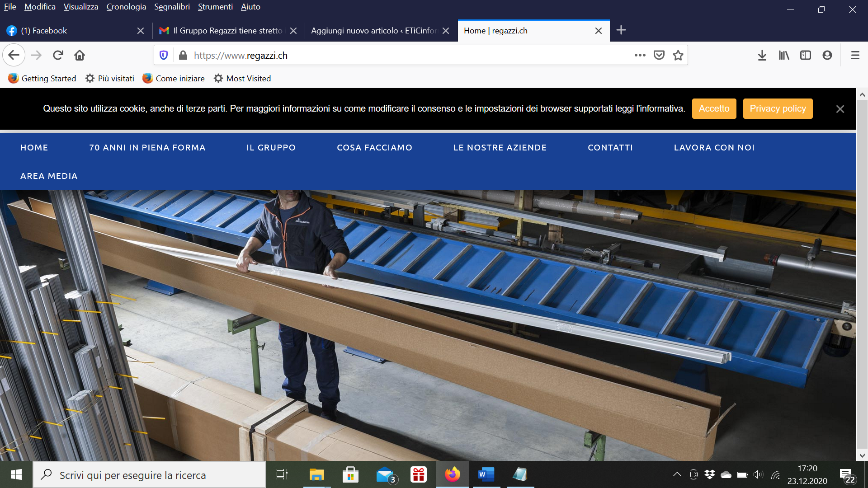Close the Gmail Gruppo Regazzi tab
Viewport: 868px width, 488px height.
point(293,31)
